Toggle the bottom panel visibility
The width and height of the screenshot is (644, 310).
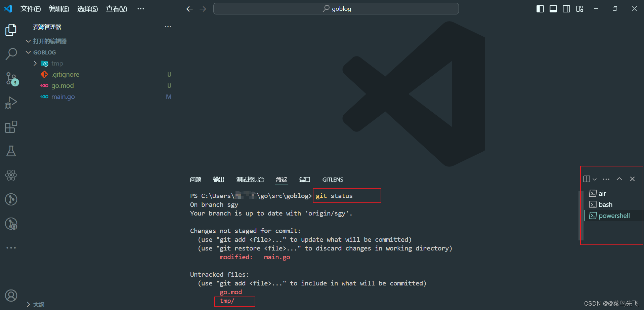(553, 9)
